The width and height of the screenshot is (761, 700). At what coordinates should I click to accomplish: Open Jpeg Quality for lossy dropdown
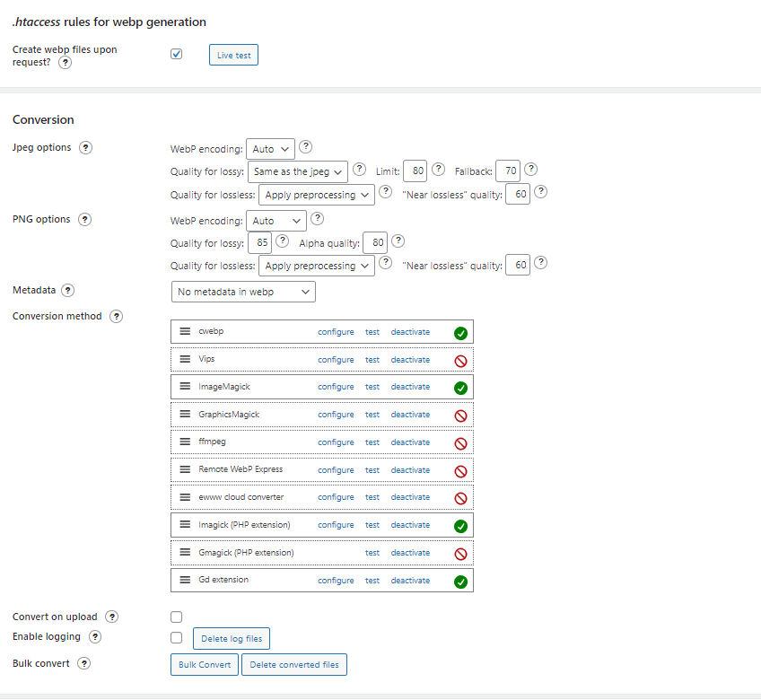298,171
